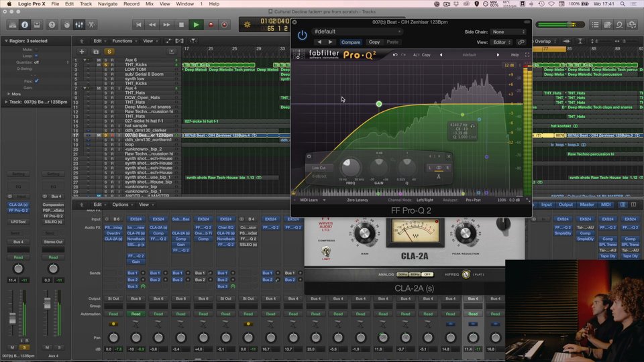Go to next preset arrow in plugin header

tap(331, 42)
